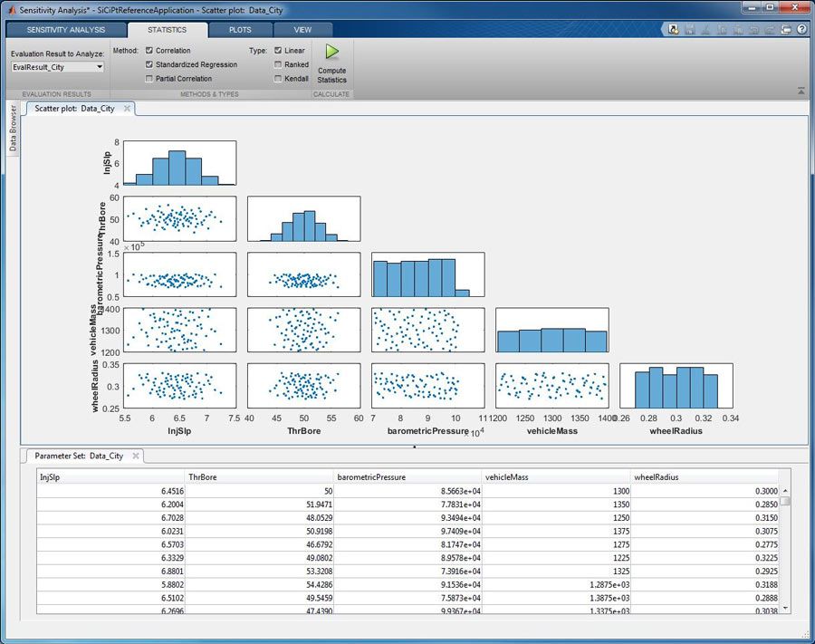Image resolution: width=815 pixels, height=644 pixels.
Task: Open the VIEW tab
Action: 303,29
